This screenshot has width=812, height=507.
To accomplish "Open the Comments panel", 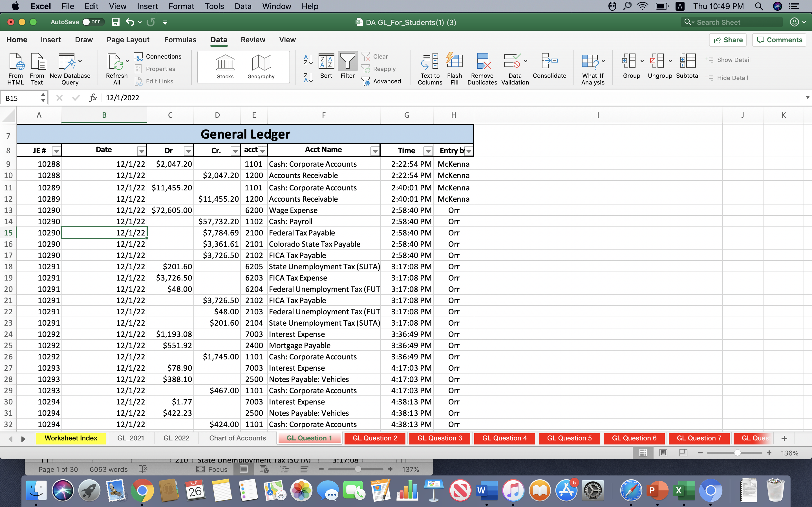I will (x=779, y=39).
